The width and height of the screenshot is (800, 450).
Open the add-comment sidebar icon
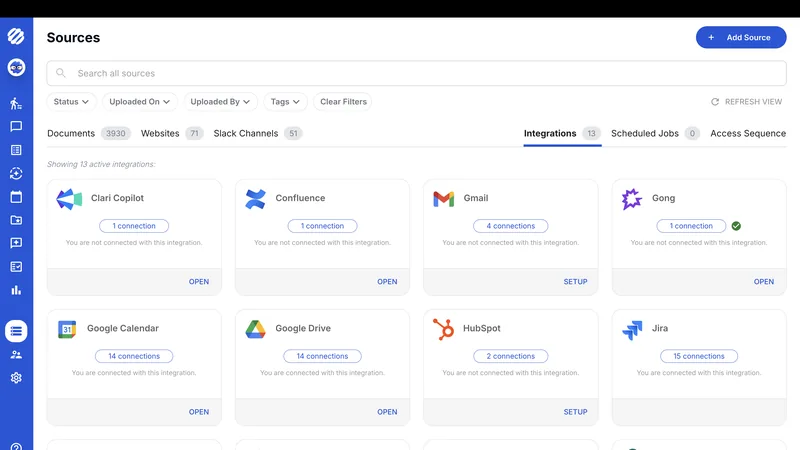pos(16,243)
